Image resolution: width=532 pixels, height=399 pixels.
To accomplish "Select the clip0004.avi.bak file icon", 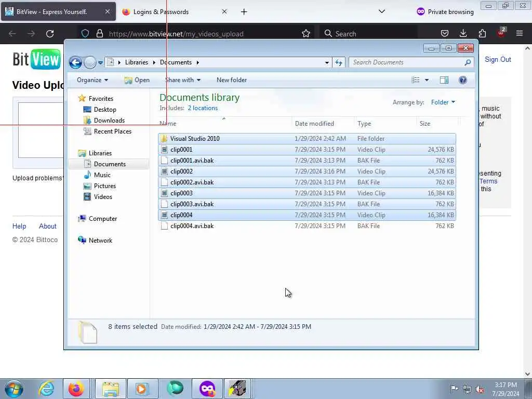I will tap(164, 226).
